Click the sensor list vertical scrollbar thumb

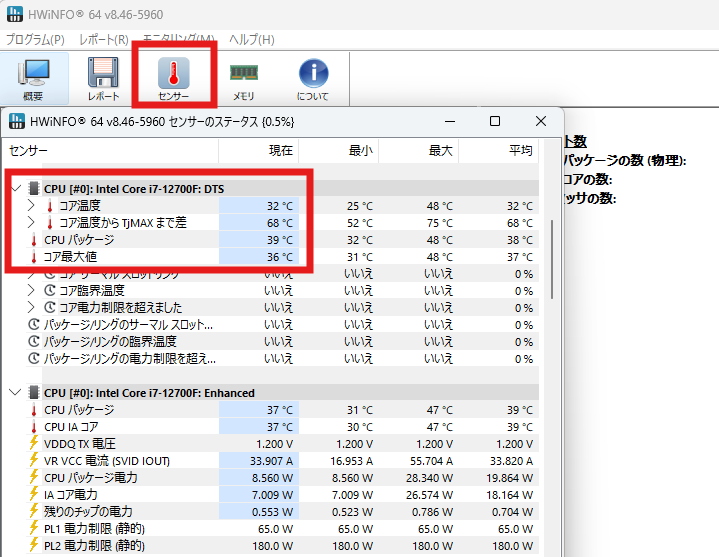pyautogui.click(x=552, y=259)
